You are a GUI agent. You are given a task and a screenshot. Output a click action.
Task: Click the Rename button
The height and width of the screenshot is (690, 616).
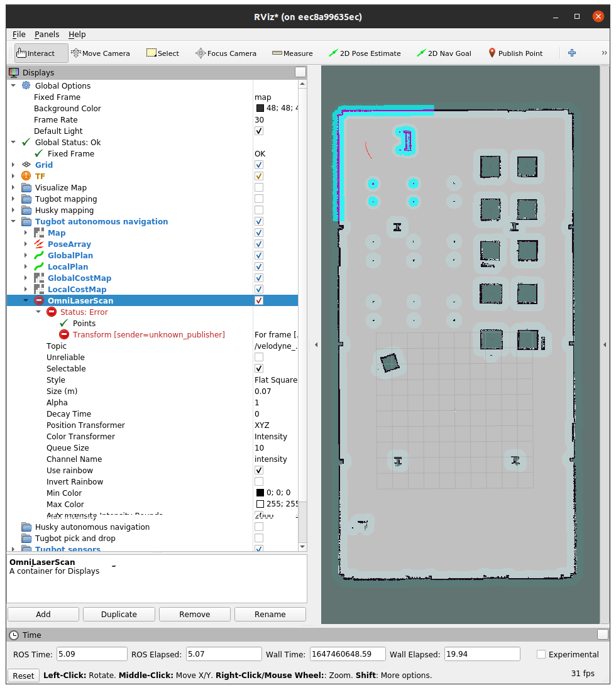point(270,615)
